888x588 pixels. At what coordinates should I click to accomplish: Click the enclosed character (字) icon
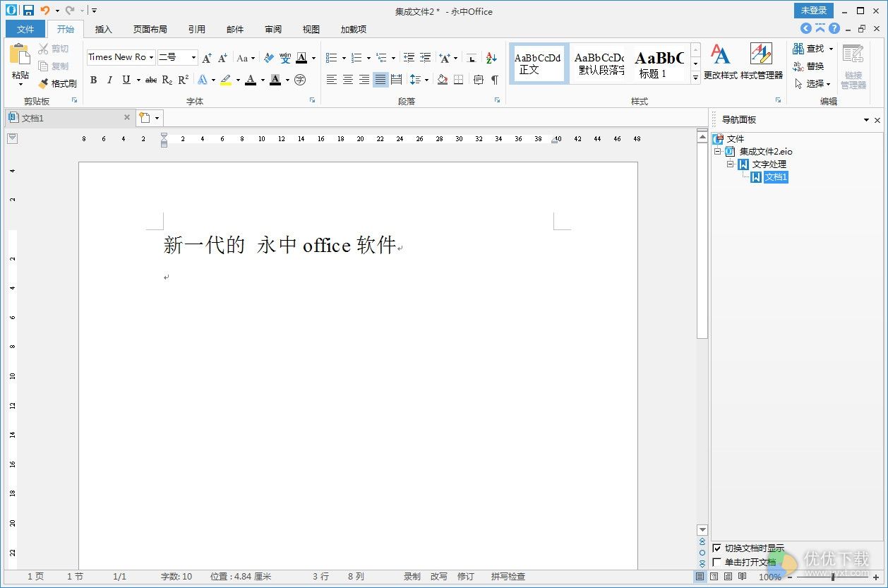coord(300,80)
